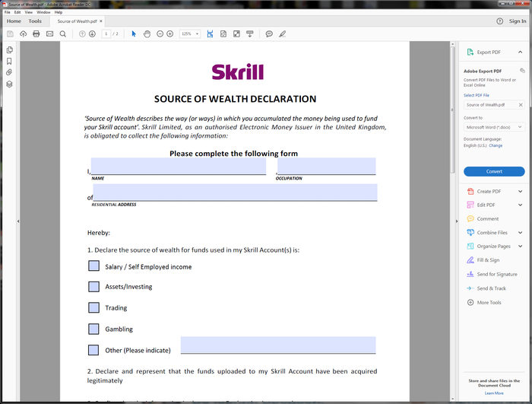Open the File menu
The height and width of the screenshot is (404, 532).
[x=8, y=12]
